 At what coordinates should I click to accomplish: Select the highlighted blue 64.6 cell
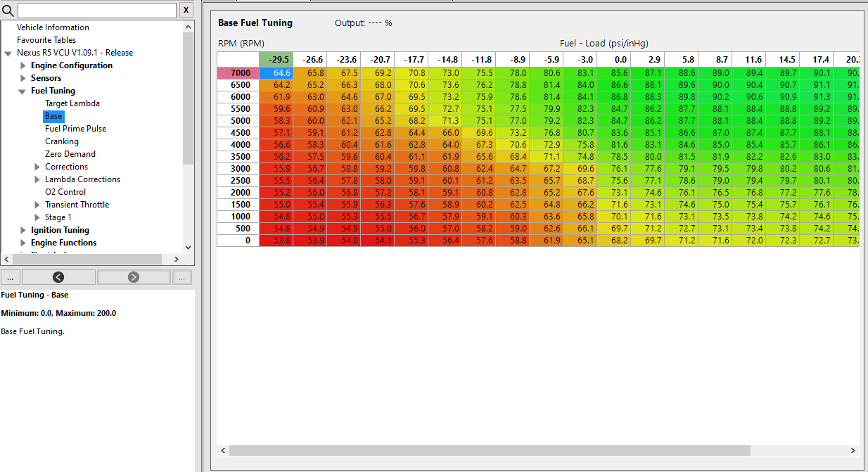coord(275,72)
